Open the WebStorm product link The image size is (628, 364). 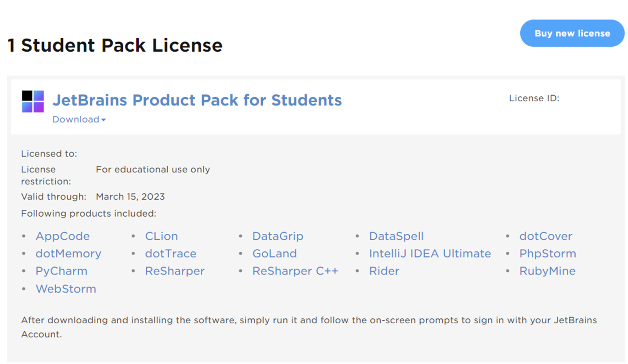(x=66, y=289)
